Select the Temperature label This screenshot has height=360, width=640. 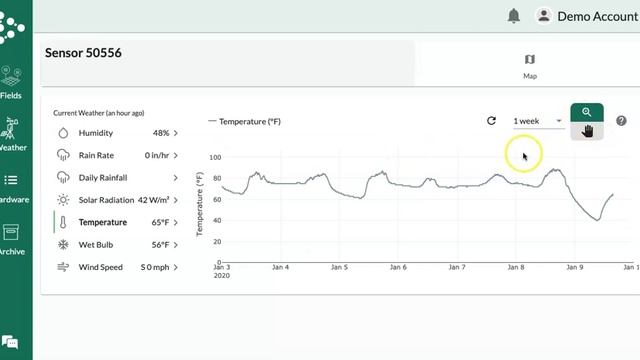tap(102, 222)
